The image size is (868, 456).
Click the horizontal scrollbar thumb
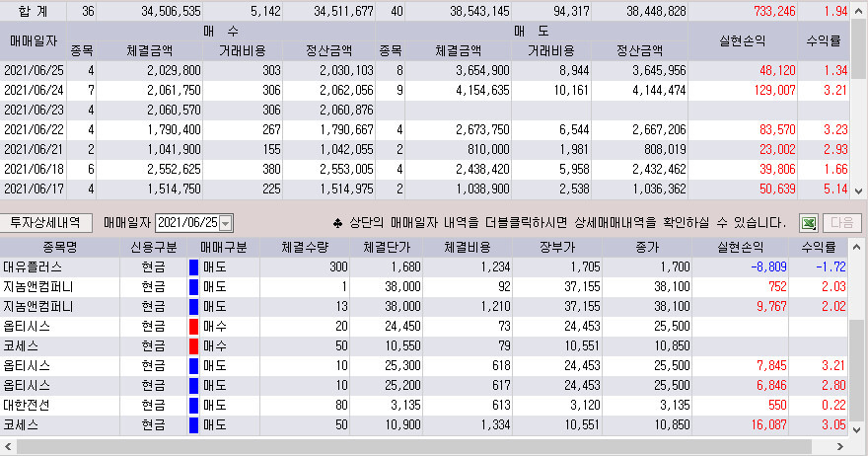(414, 446)
